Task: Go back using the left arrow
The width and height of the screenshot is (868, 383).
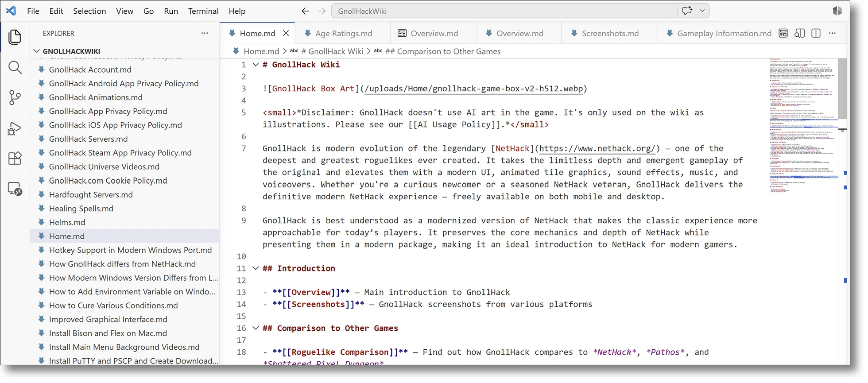Action: [305, 11]
